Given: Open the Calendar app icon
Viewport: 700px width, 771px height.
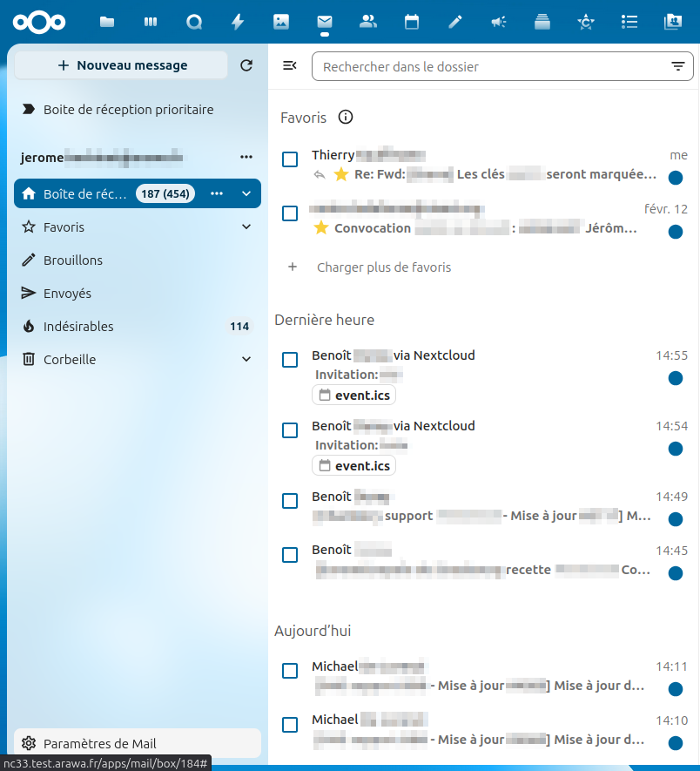Looking at the screenshot, I should point(412,22).
